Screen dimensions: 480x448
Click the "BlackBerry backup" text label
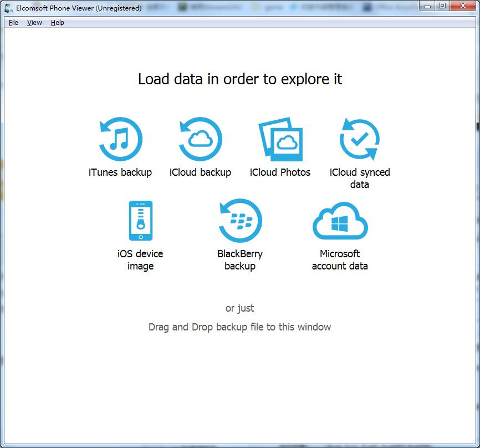point(240,260)
